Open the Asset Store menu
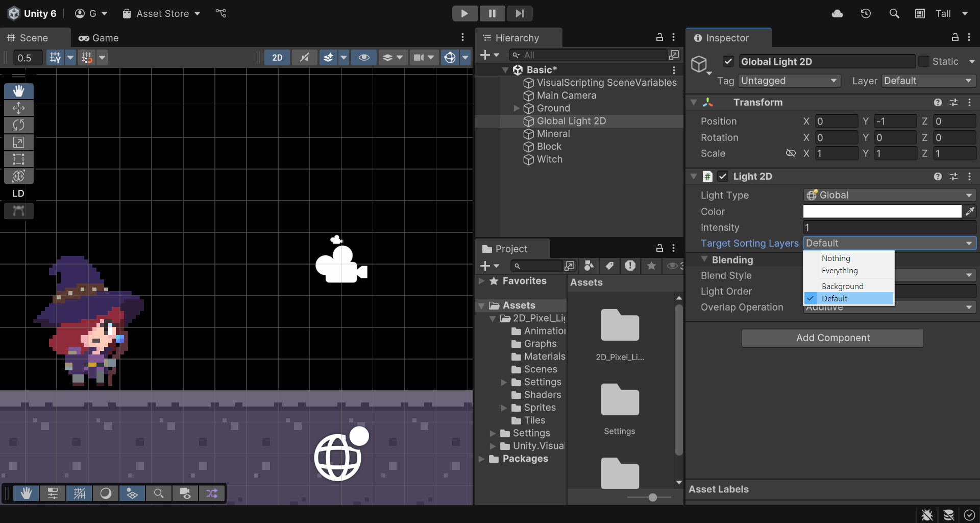 click(x=162, y=13)
